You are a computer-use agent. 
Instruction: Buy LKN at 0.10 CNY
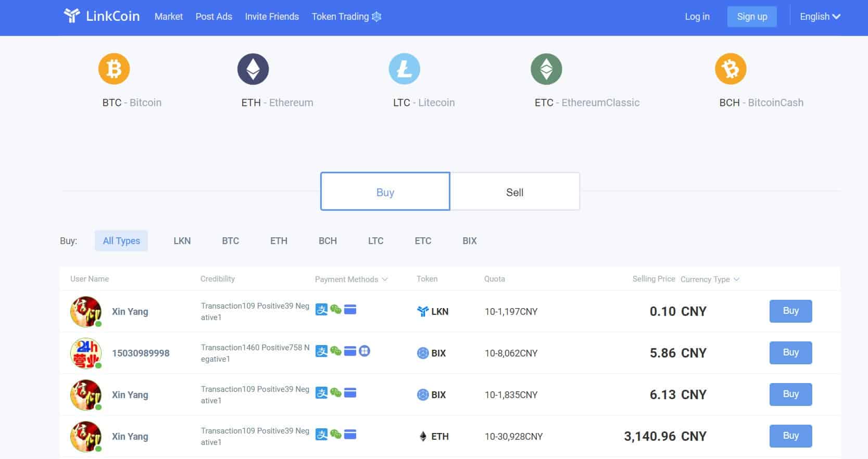(x=790, y=311)
